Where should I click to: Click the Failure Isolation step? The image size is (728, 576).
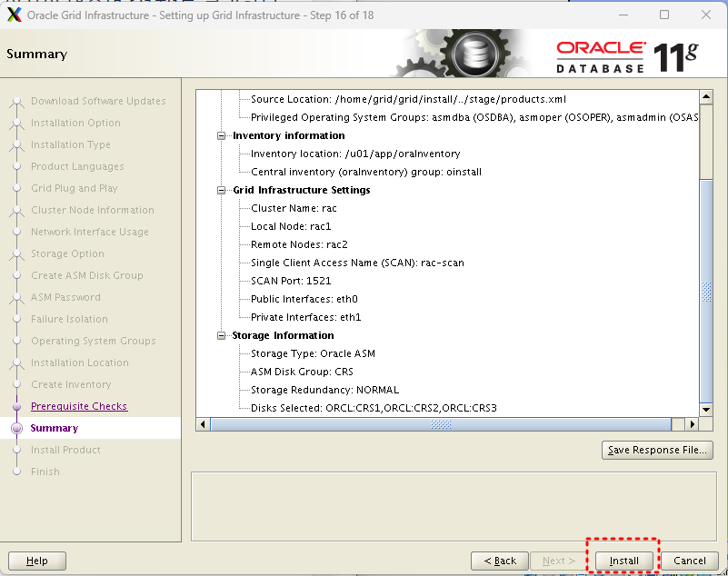pos(69,319)
